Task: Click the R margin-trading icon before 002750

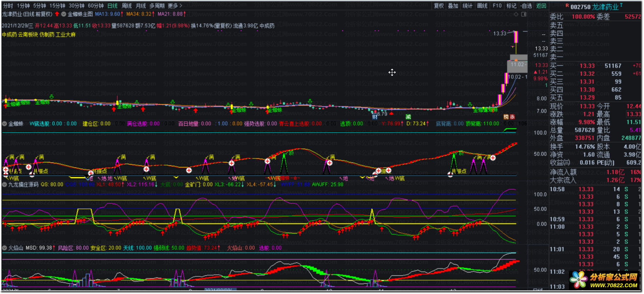Action: [567, 5]
